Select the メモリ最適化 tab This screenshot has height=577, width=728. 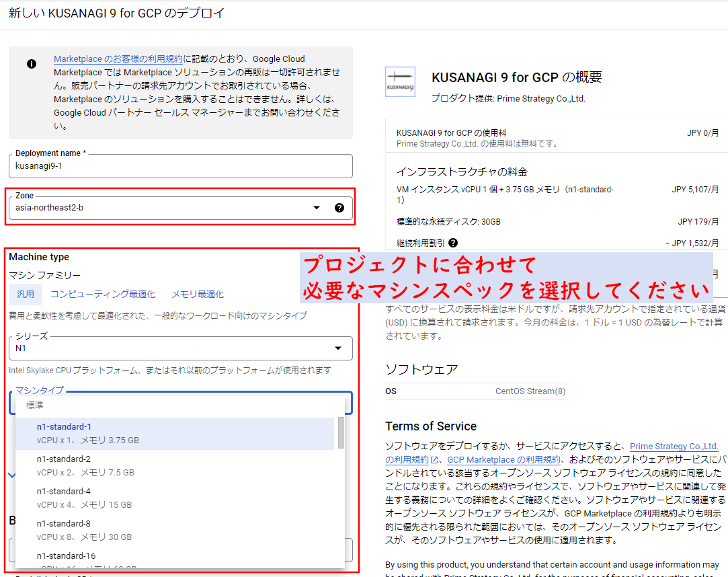(198, 294)
